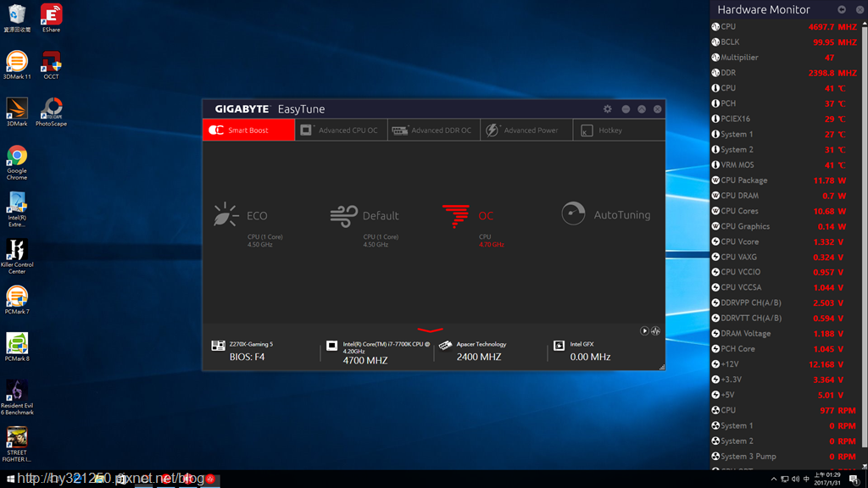Viewport: 868px width, 488px height.
Task: Open the Windows Action Center notifications
Action: tap(854, 480)
